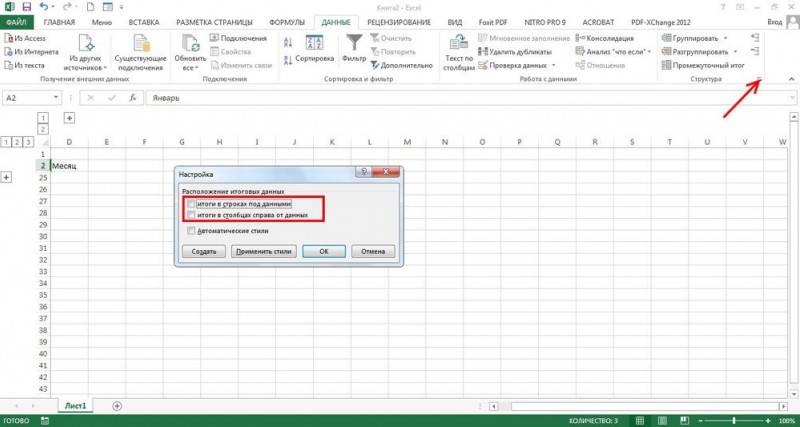Expand row outline group beside row 25

click(7, 177)
